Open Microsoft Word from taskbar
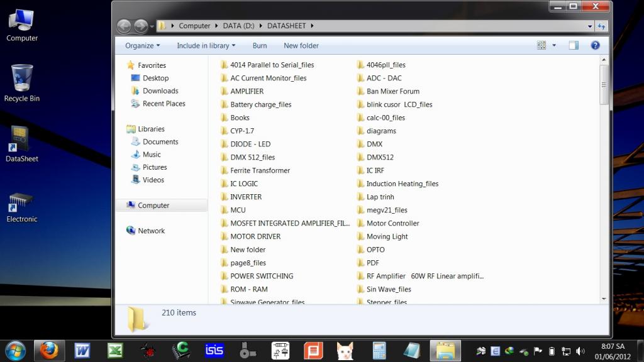The height and width of the screenshot is (362, 644). pyautogui.click(x=82, y=351)
